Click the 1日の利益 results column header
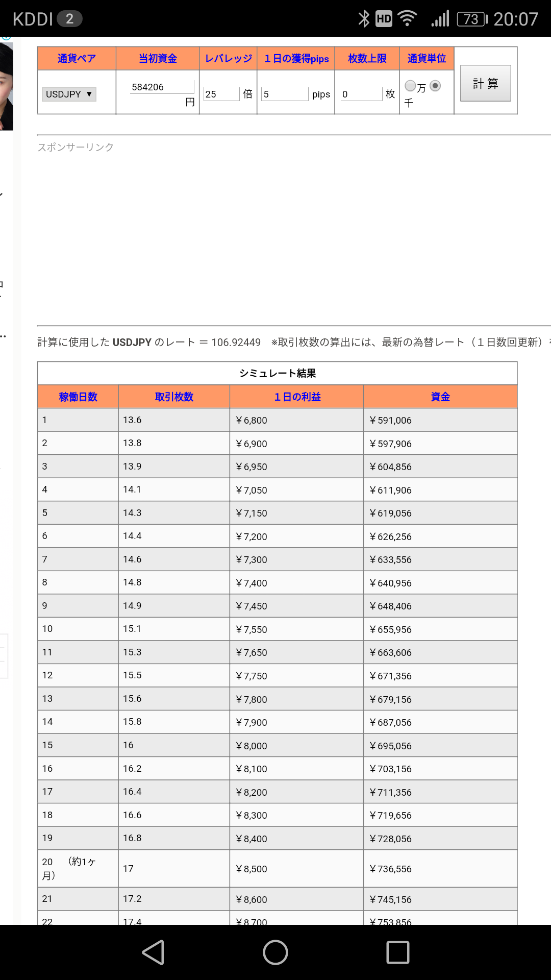The image size is (551, 980). point(297,397)
